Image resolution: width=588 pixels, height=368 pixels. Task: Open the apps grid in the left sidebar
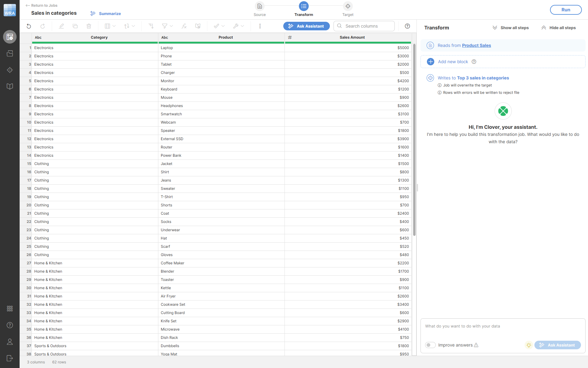(10, 309)
